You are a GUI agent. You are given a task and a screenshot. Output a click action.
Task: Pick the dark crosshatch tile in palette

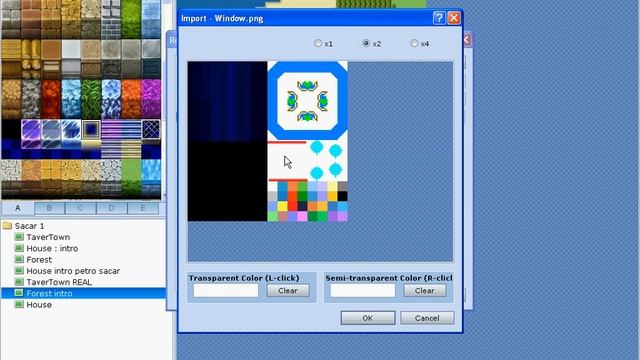coord(151,130)
